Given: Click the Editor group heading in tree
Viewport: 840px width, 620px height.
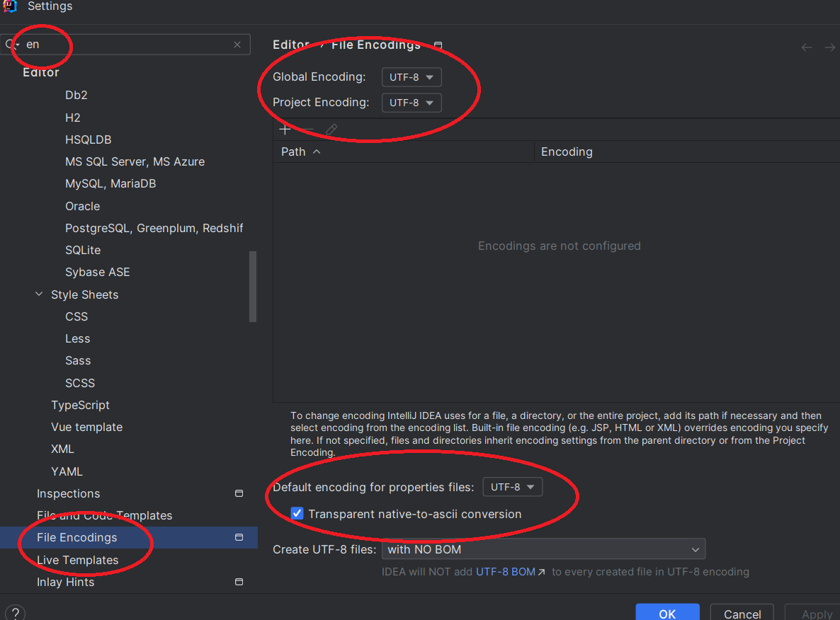Looking at the screenshot, I should (40, 72).
